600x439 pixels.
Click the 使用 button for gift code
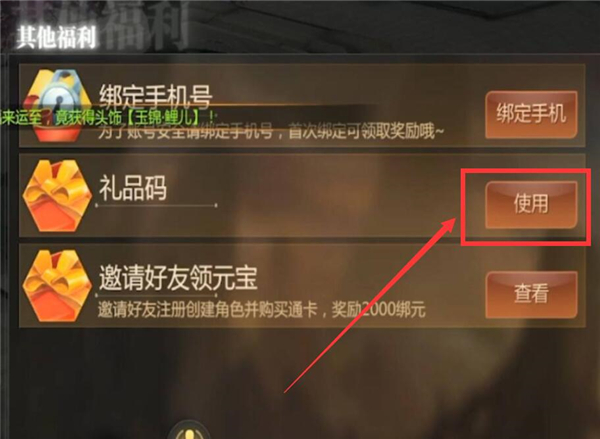pos(531,204)
